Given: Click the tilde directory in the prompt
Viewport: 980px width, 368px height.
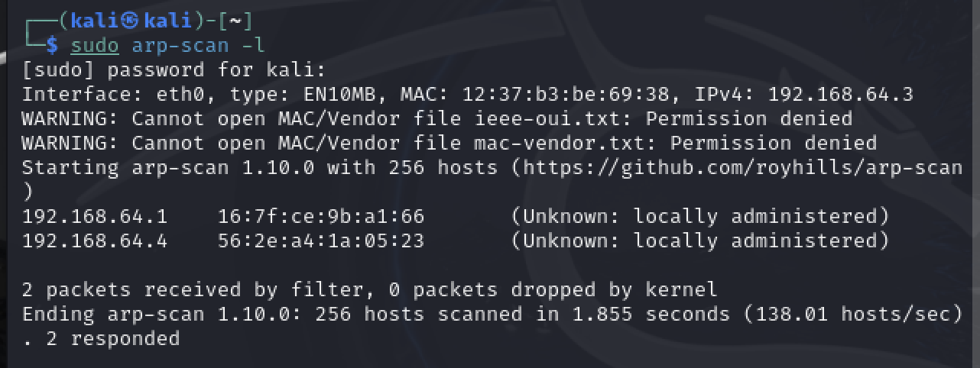Looking at the screenshot, I should 235,21.
